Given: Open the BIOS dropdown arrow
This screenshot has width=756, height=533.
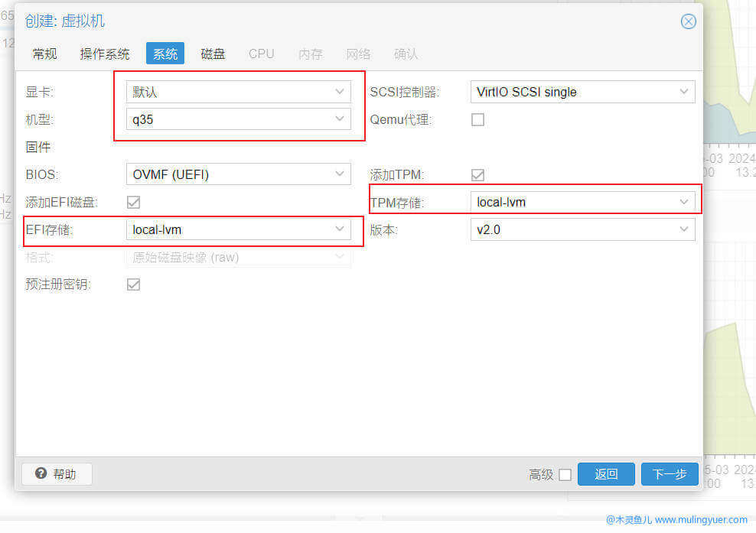Looking at the screenshot, I should coord(339,174).
